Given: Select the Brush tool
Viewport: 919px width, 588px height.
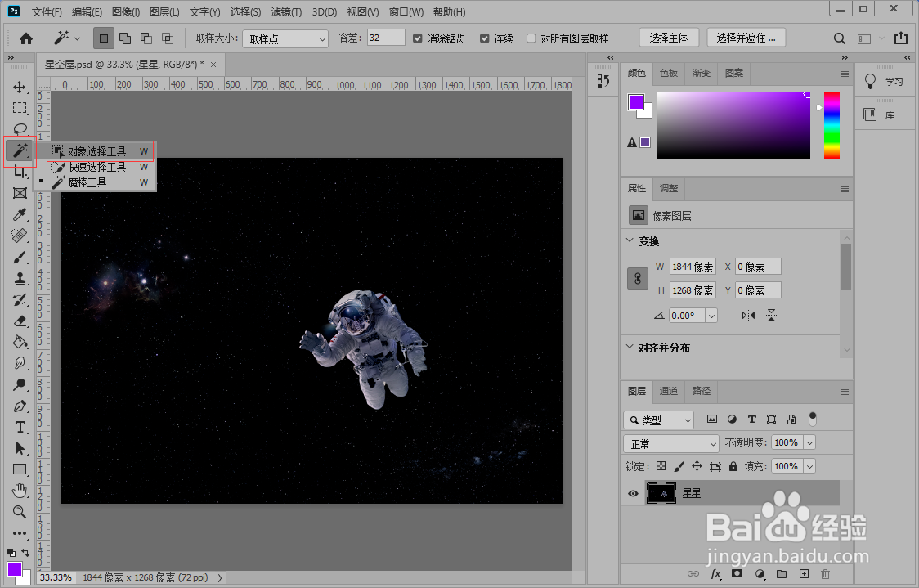Looking at the screenshot, I should tap(20, 257).
